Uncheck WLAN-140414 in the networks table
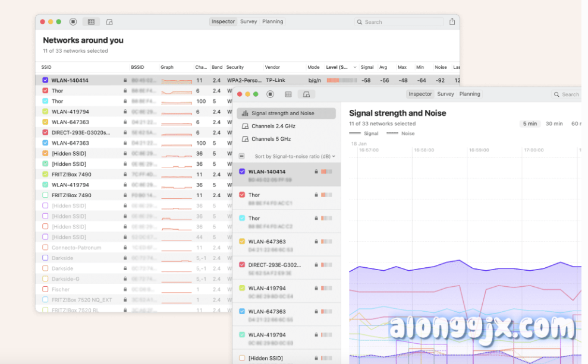The height and width of the screenshot is (364, 588). (x=46, y=80)
